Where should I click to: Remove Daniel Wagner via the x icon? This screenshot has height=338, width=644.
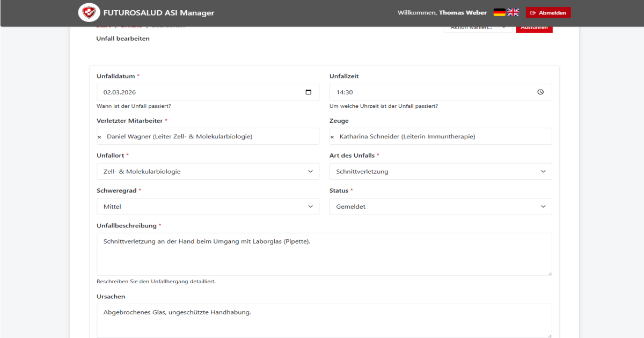pos(99,137)
